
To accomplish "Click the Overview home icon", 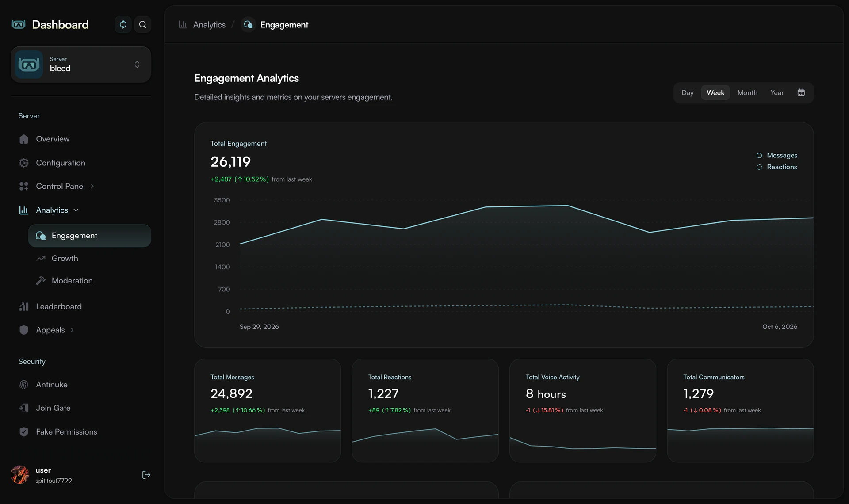I will pyautogui.click(x=24, y=139).
